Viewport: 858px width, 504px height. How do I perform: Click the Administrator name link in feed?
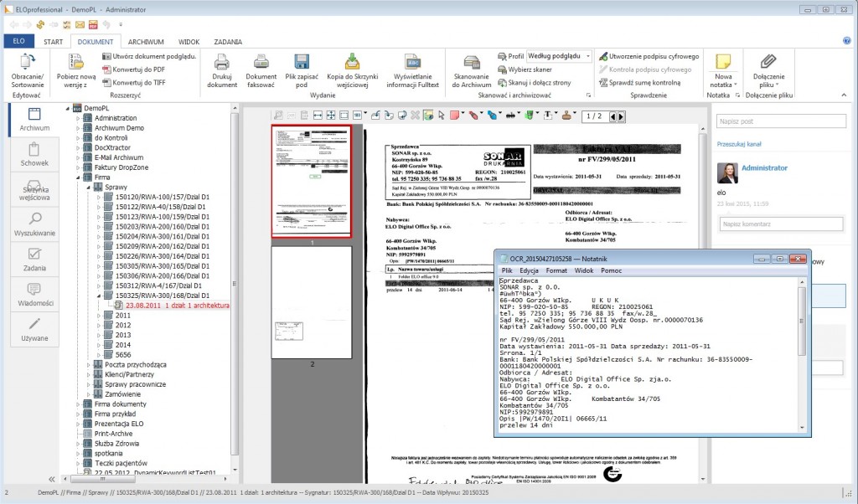tap(764, 167)
